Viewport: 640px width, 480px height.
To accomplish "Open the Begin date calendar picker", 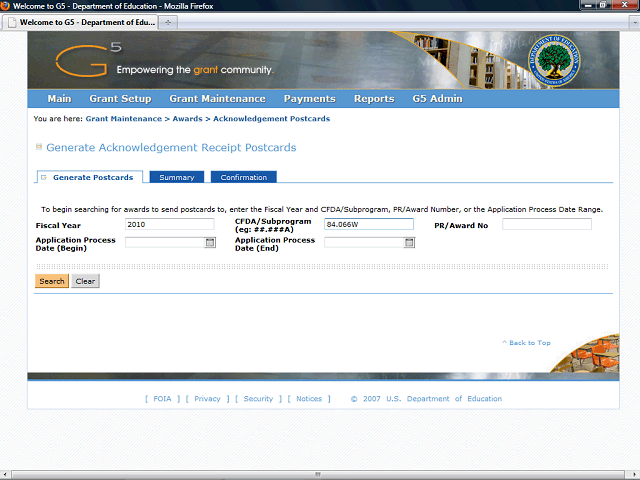I will [210, 242].
